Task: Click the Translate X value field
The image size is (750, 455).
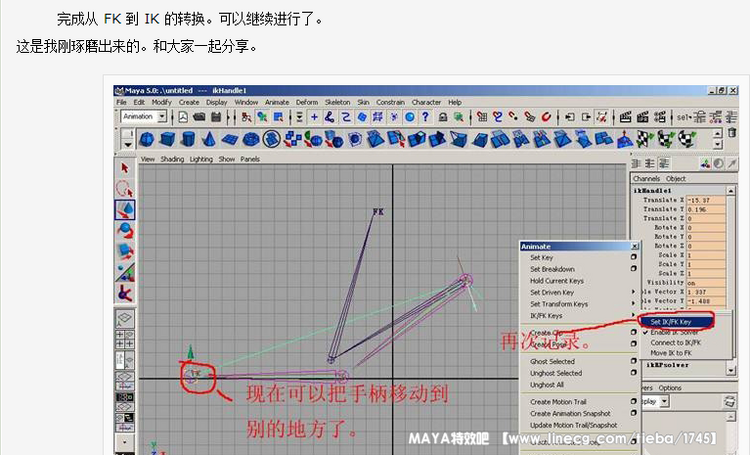Action: tap(706, 200)
